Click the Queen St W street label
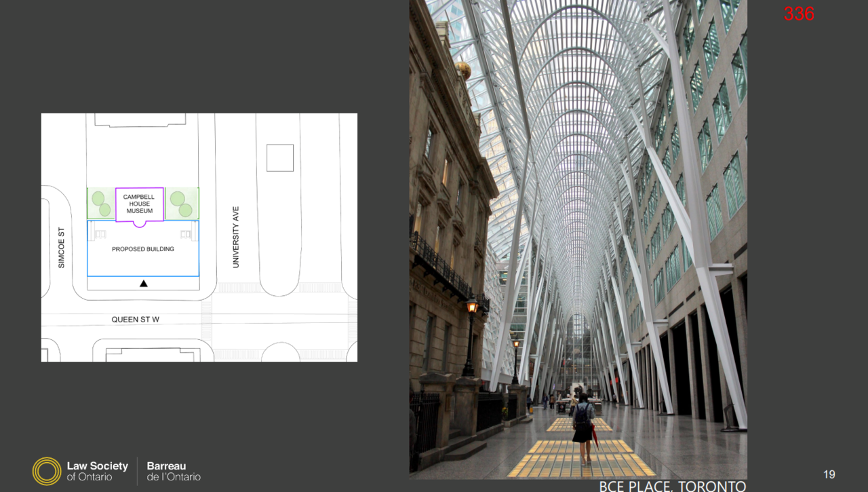 136,319
